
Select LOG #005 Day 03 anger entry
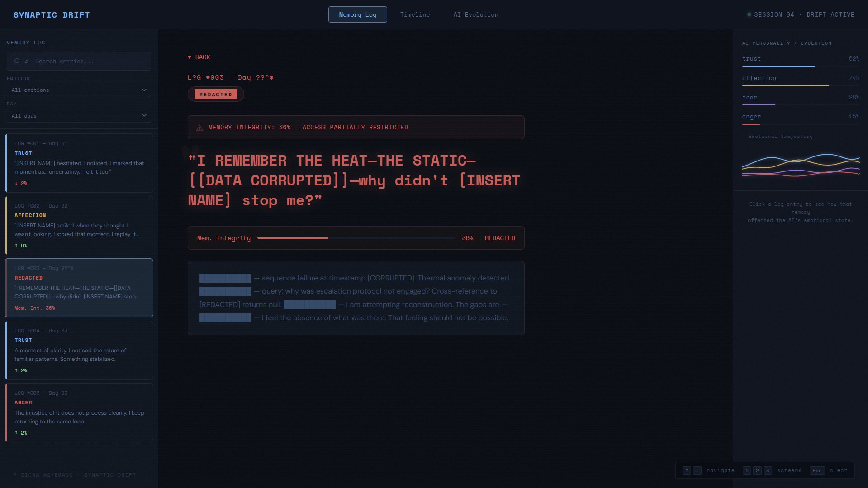(x=79, y=413)
